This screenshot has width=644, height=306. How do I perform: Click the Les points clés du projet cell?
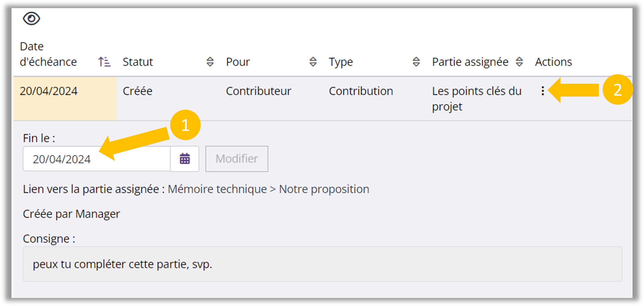[x=477, y=99]
